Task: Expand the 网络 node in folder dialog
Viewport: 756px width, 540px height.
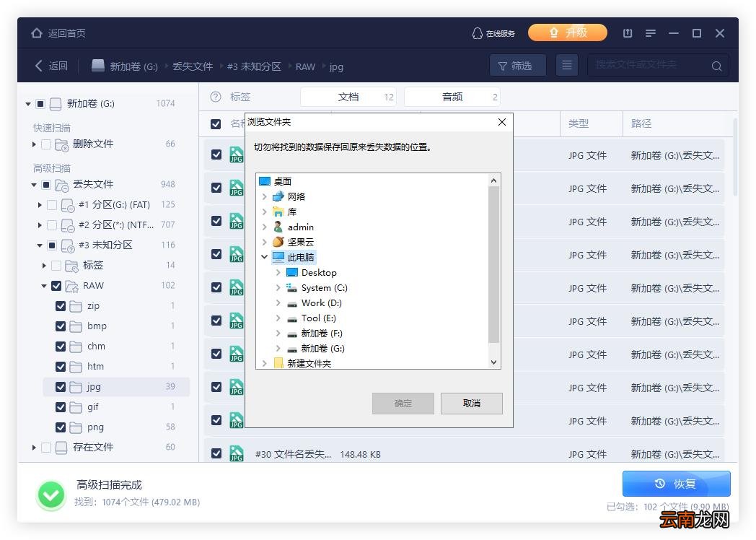Action: pos(264,197)
